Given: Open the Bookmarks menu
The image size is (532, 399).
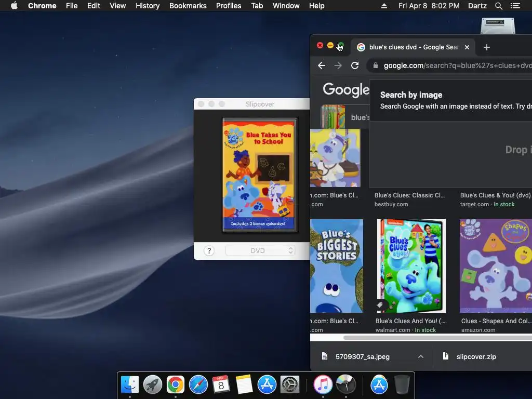Looking at the screenshot, I should click(188, 6).
